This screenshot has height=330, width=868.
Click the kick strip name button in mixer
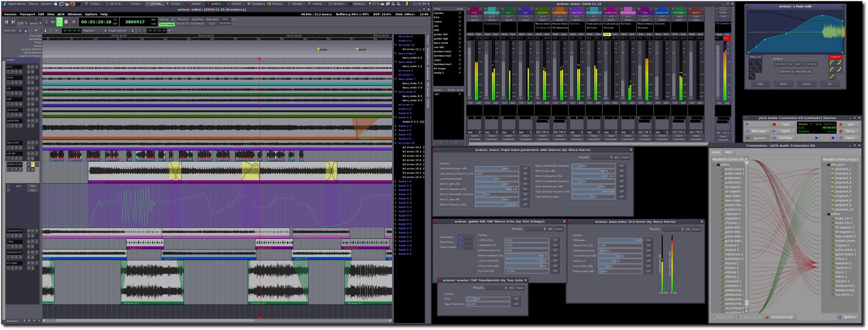474,13
